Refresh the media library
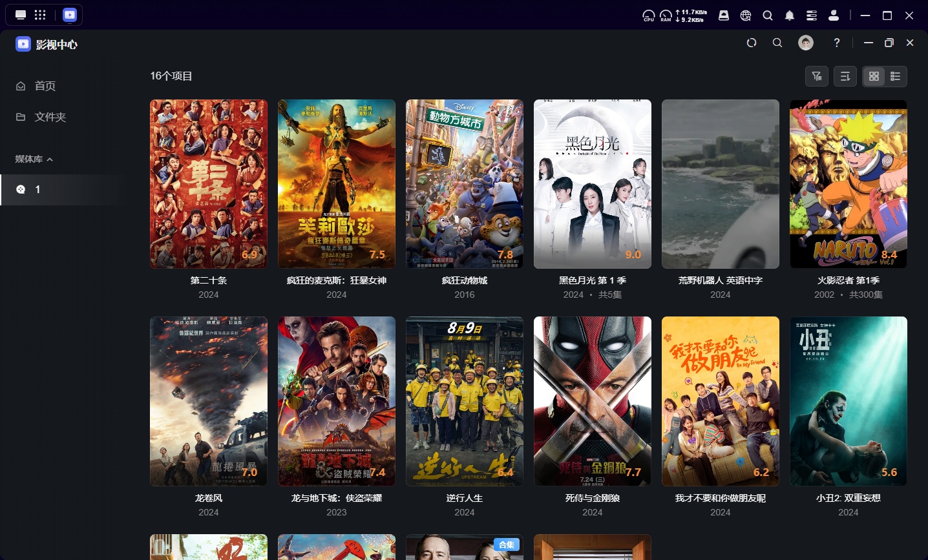 (x=752, y=43)
